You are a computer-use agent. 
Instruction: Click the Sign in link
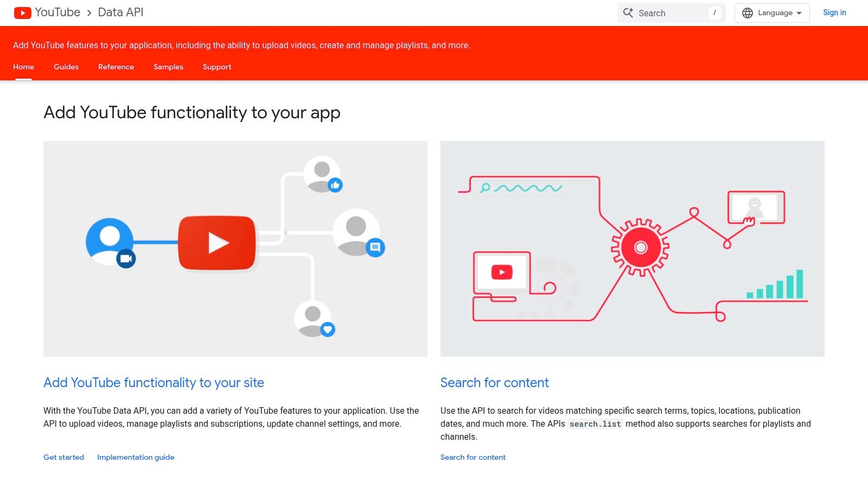coord(834,12)
